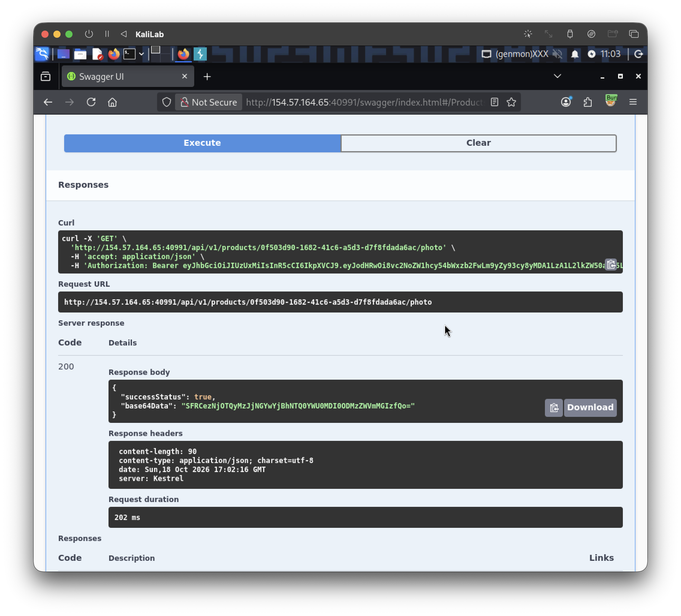
Task: Go back to the previous page
Action: (48, 102)
